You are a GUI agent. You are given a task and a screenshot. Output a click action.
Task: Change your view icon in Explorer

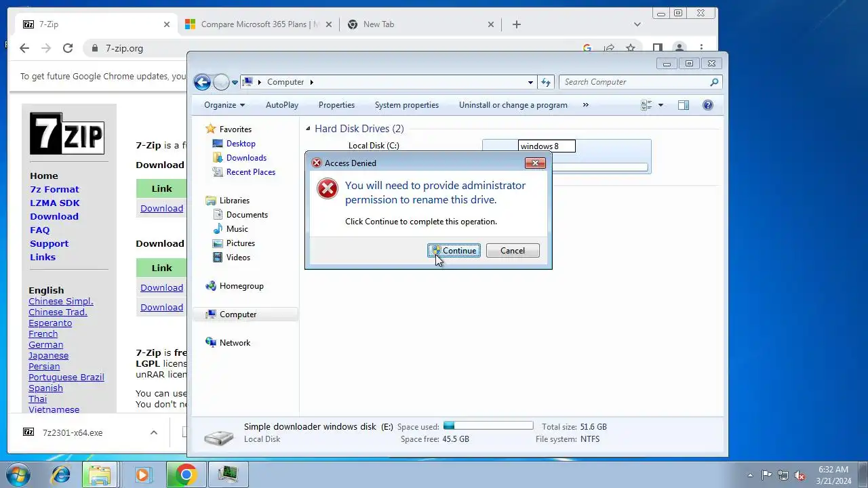646,105
